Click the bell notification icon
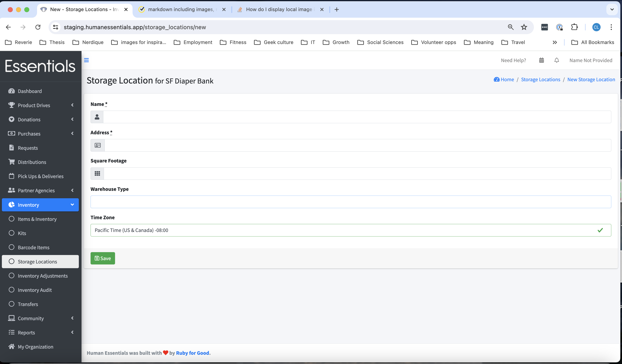This screenshot has height=364, width=622. pos(557,60)
